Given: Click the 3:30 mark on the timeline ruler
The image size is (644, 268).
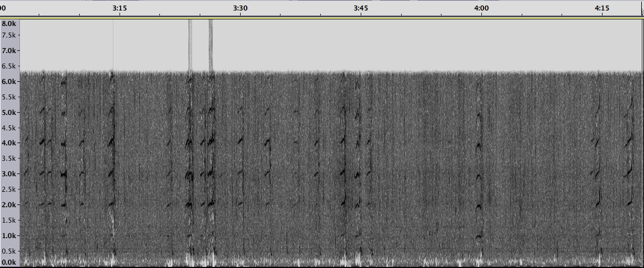Looking at the screenshot, I should pyautogui.click(x=240, y=8).
